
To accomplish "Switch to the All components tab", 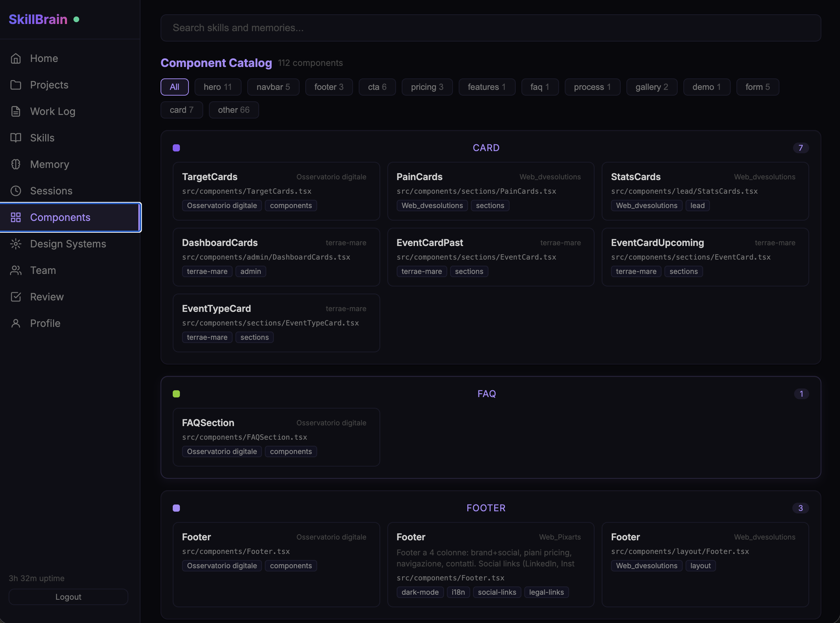I will (174, 87).
